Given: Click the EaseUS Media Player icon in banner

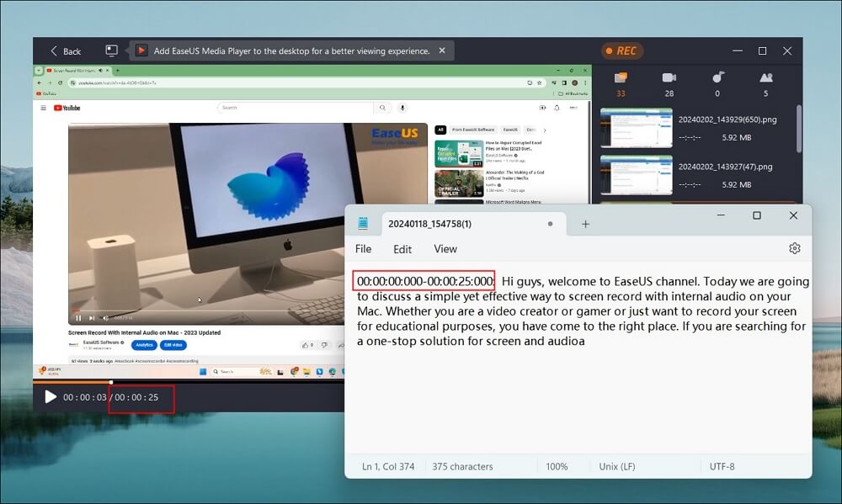Looking at the screenshot, I should (x=141, y=50).
